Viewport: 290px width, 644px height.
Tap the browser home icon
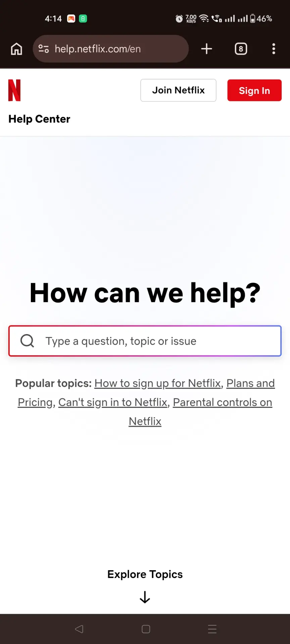point(16,49)
